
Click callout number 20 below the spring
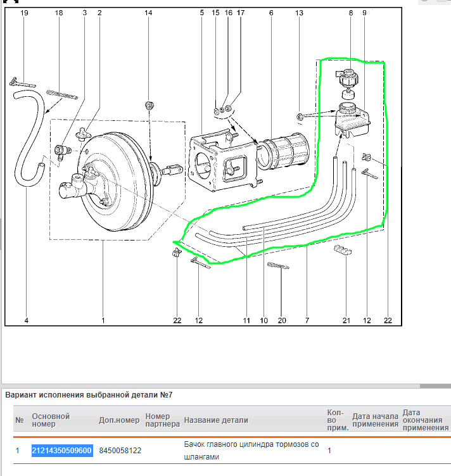[x=282, y=320]
